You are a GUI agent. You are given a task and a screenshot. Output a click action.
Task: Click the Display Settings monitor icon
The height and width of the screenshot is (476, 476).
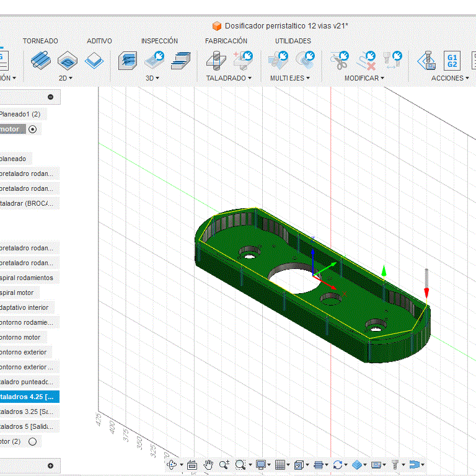coord(260,464)
